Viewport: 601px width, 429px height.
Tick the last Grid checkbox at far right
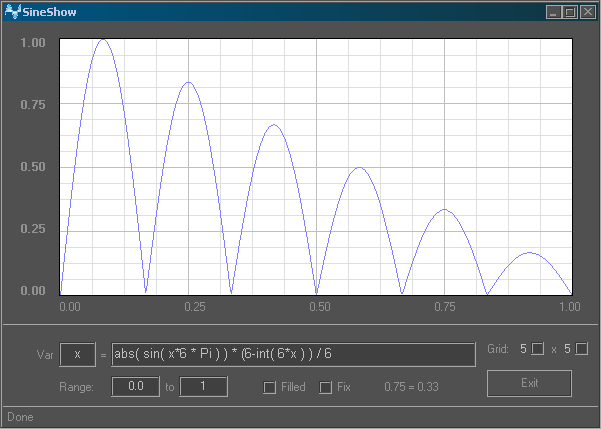point(582,349)
